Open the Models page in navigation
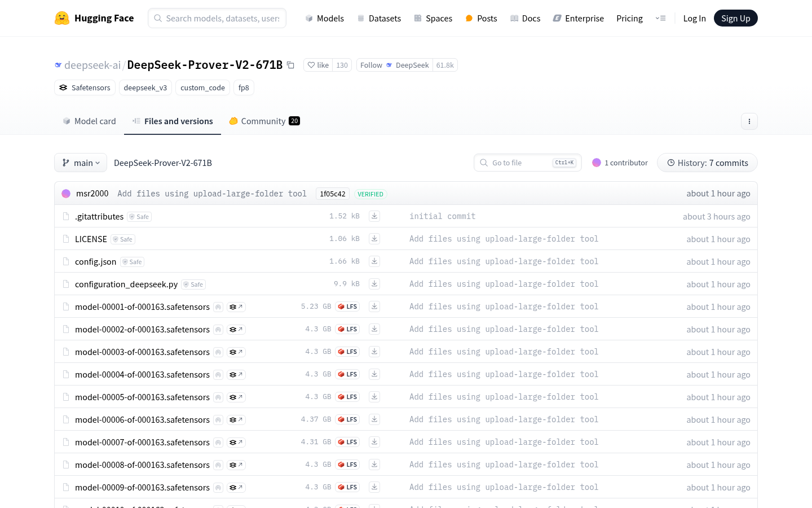This screenshot has width=812, height=508. [324, 18]
